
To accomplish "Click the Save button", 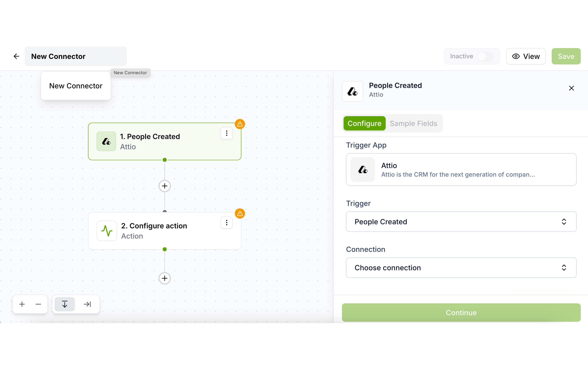I will [x=566, y=56].
